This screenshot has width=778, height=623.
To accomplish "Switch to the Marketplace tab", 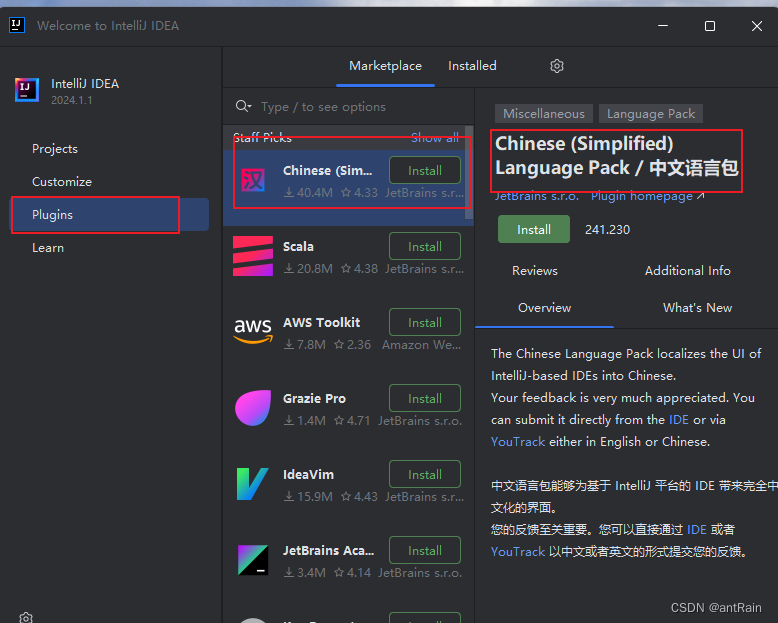I will pos(386,66).
